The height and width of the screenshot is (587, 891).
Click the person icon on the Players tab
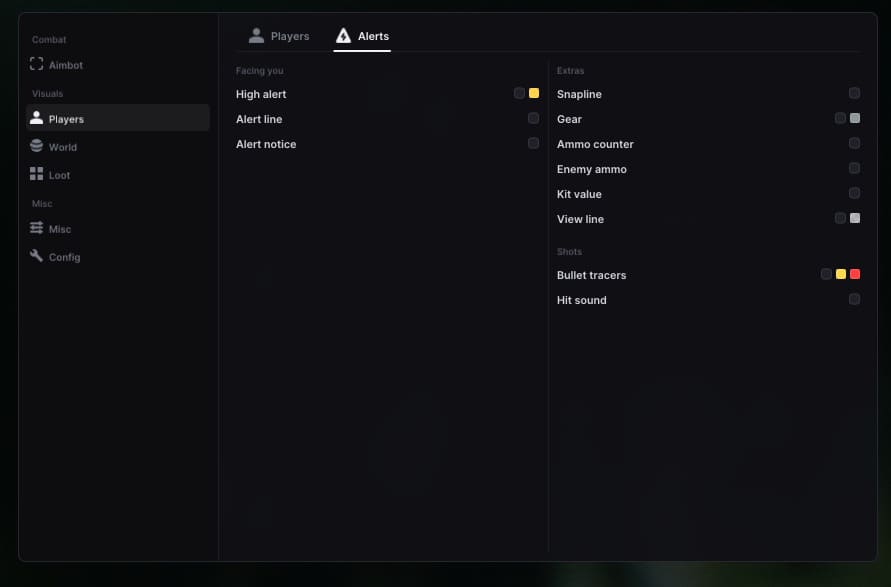tap(256, 36)
